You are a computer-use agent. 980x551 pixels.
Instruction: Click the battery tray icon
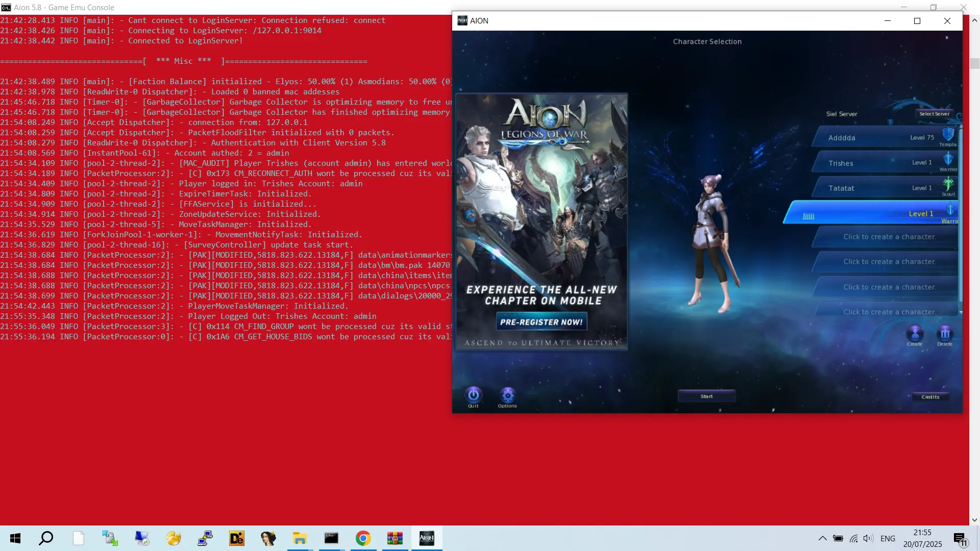coord(838,538)
